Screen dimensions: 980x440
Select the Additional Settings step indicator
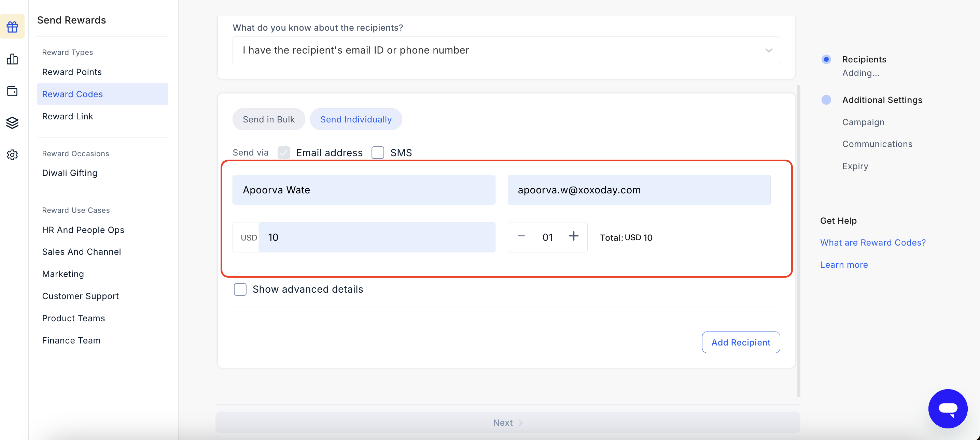826,100
